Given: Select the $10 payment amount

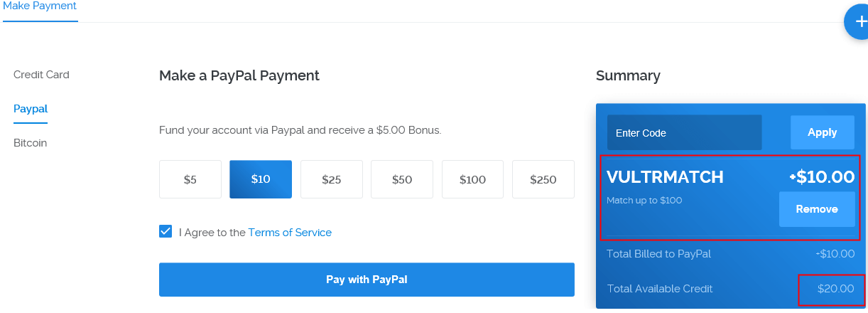Looking at the screenshot, I should pos(261,179).
